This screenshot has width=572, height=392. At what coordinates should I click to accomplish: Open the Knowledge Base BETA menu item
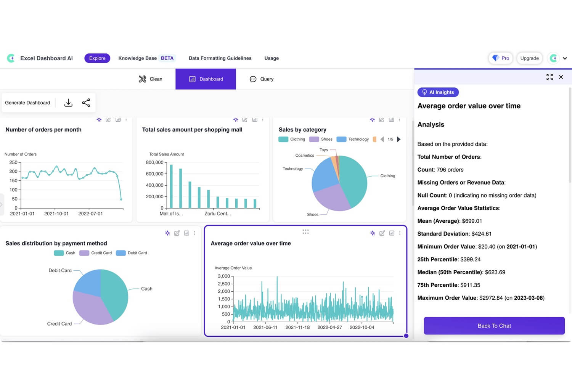point(146,58)
